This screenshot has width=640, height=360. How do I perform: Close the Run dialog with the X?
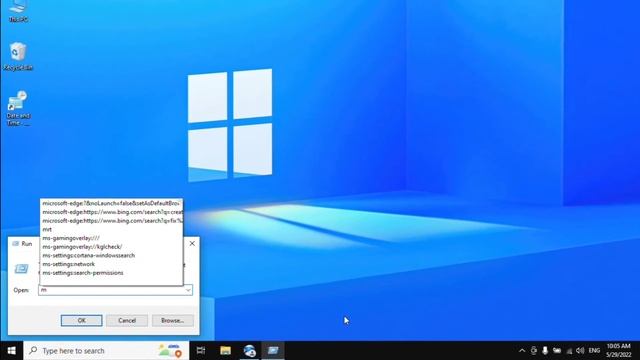coord(192,243)
